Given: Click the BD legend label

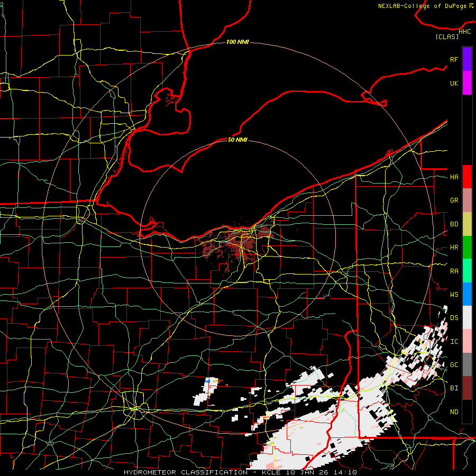Looking at the screenshot, I should [454, 224].
